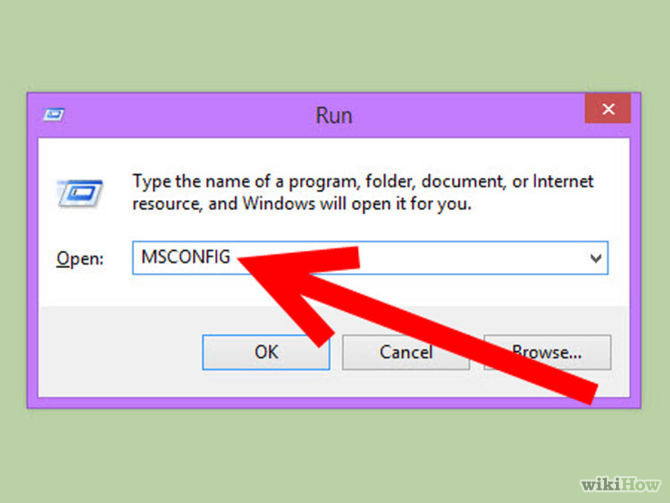Open the Browse... file picker
Image resolution: width=670 pixels, height=503 pixels.
547,352
